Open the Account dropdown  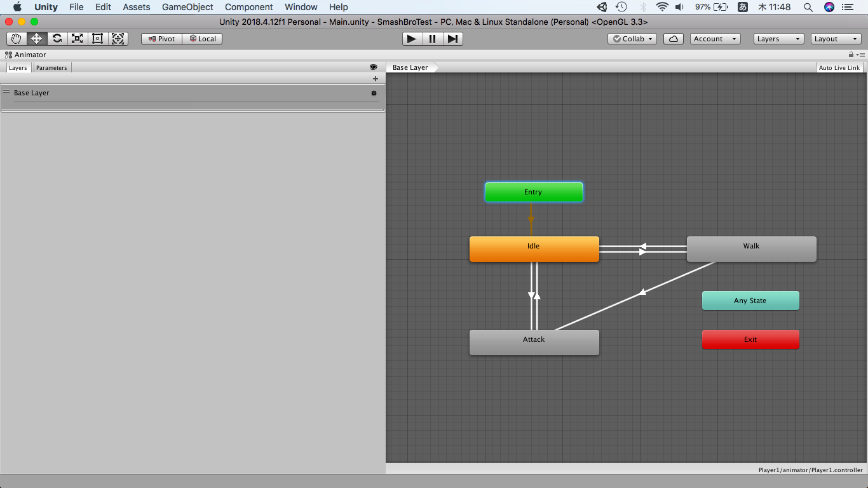click(x=715, y=39)
